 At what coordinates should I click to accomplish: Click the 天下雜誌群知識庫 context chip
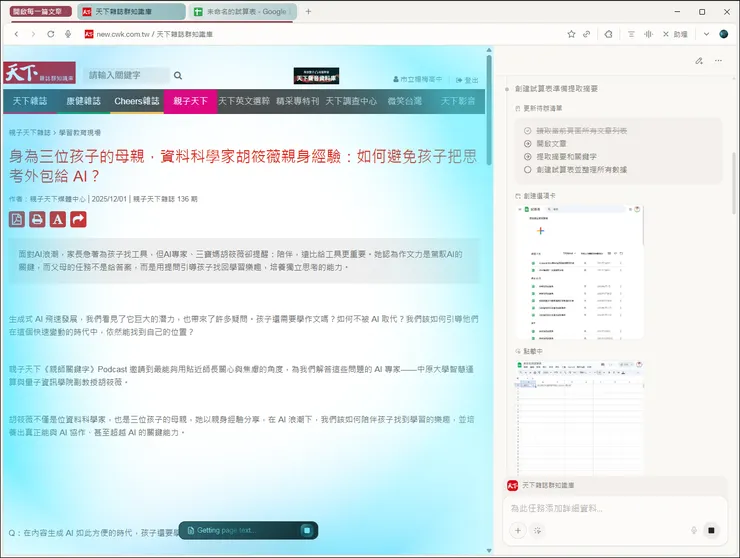(x=540, y=485)
